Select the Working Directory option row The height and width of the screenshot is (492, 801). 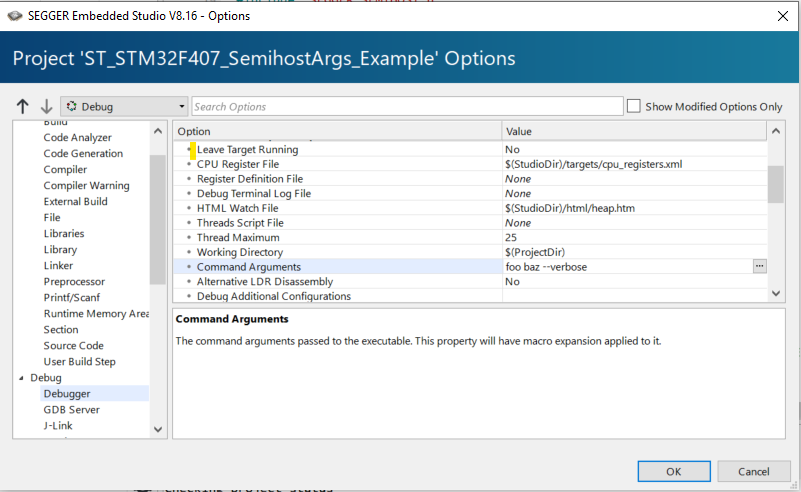(240, 252)
